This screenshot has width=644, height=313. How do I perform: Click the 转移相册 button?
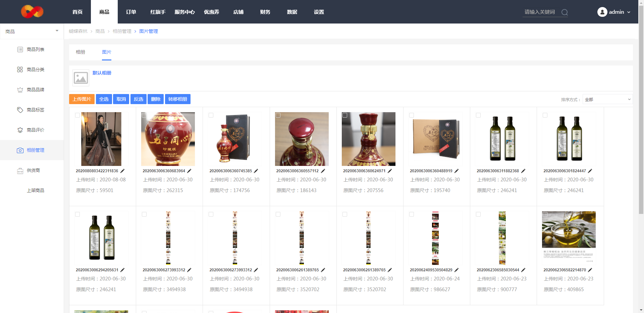178,99
